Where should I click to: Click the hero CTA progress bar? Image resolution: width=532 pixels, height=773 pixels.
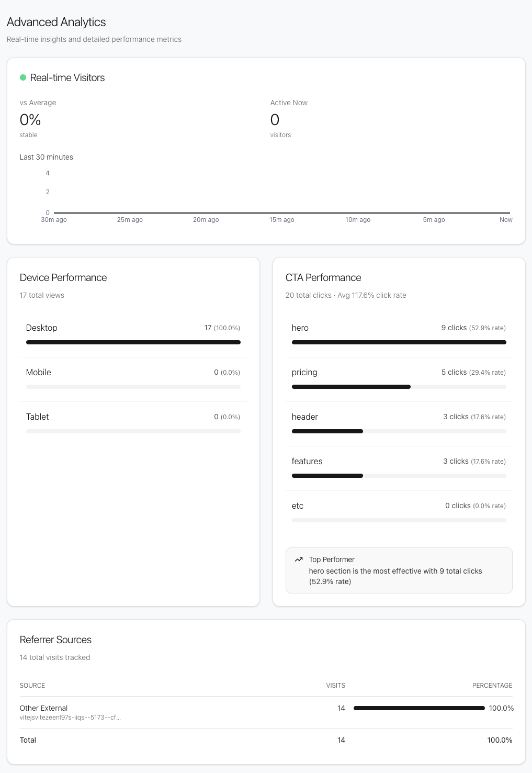tap(399, 342)
